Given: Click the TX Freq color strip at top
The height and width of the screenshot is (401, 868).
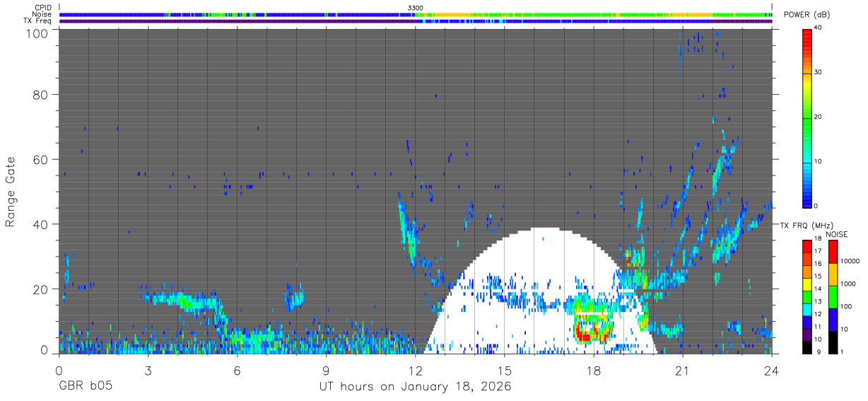Looking at the screenshot, I should pyautogui.click(x=416, y=21).
